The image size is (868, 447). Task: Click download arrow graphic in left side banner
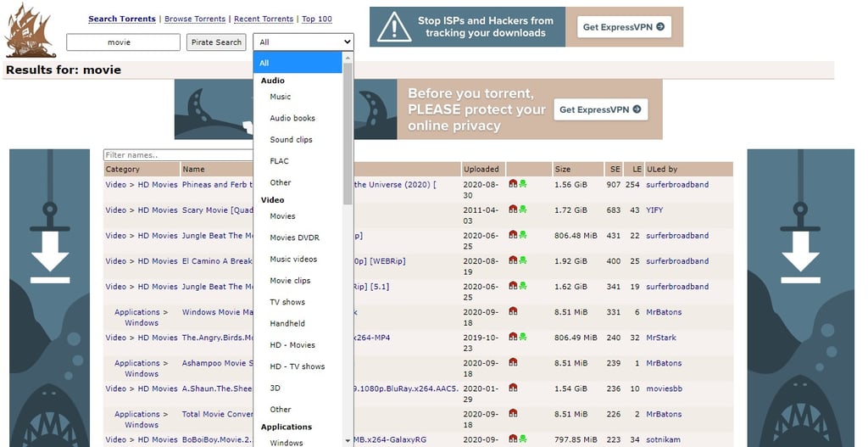(x=50, y=258)
